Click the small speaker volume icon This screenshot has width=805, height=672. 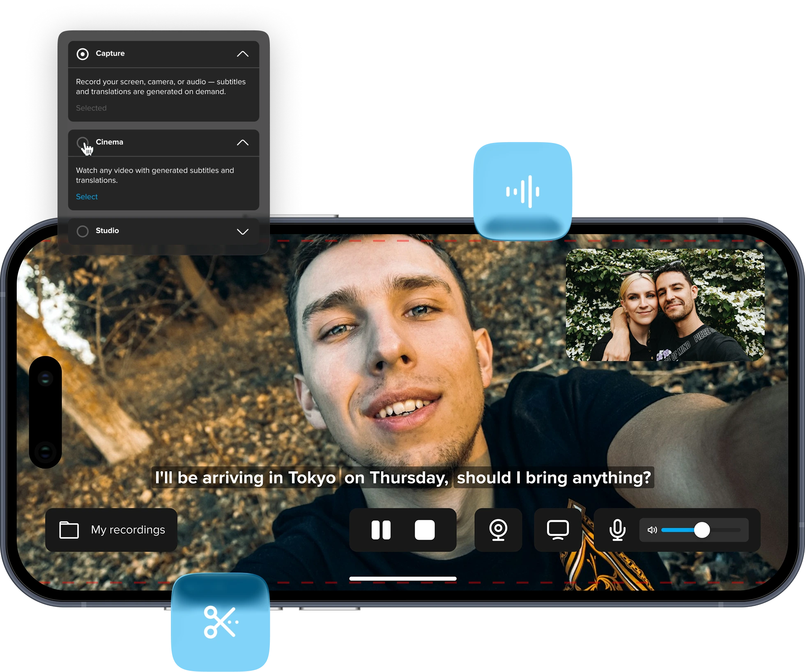652,530
